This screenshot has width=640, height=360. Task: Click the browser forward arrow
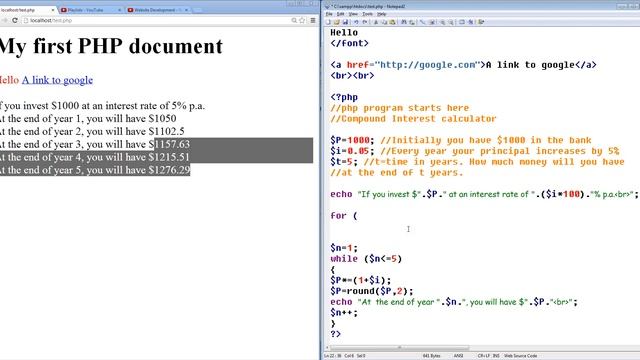tap(4, 20)
